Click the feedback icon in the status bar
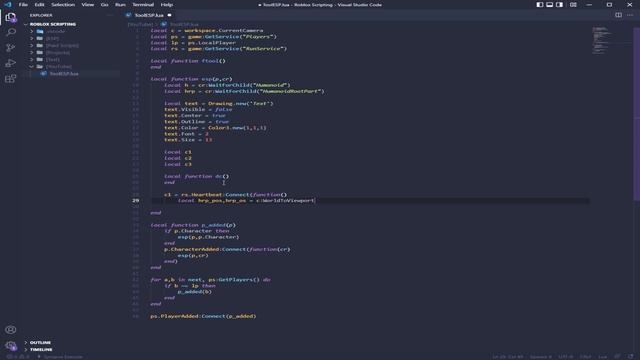Image resolution: width=640 pixels, height=360 pixels. point(618,357)
